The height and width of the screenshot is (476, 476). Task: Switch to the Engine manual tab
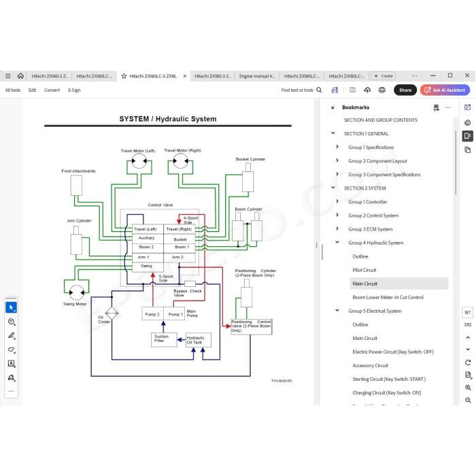(x=257, y=76)
